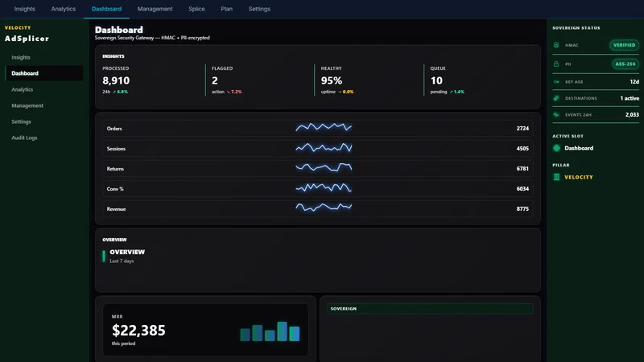Click the Dashboard page heading

[x=118, y=30]
